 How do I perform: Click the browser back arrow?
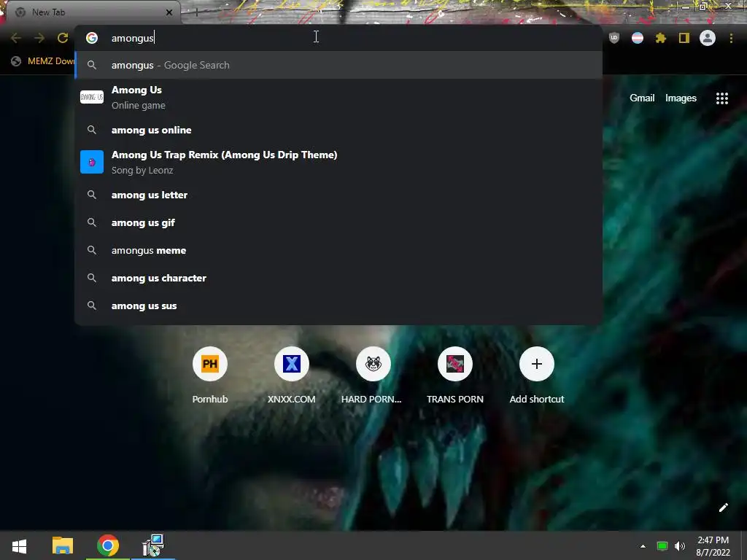pos(16,38)
